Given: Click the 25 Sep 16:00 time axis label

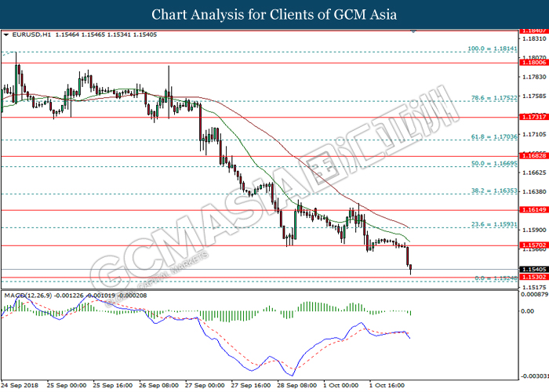Looking at the screenshot, I should click(x=113, y=386).
